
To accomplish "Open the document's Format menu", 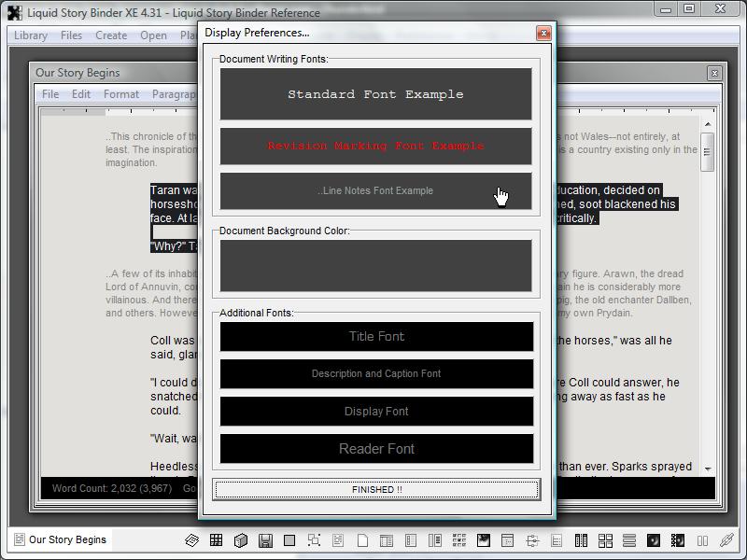I will pyautogui.click(x=121, y=94).
